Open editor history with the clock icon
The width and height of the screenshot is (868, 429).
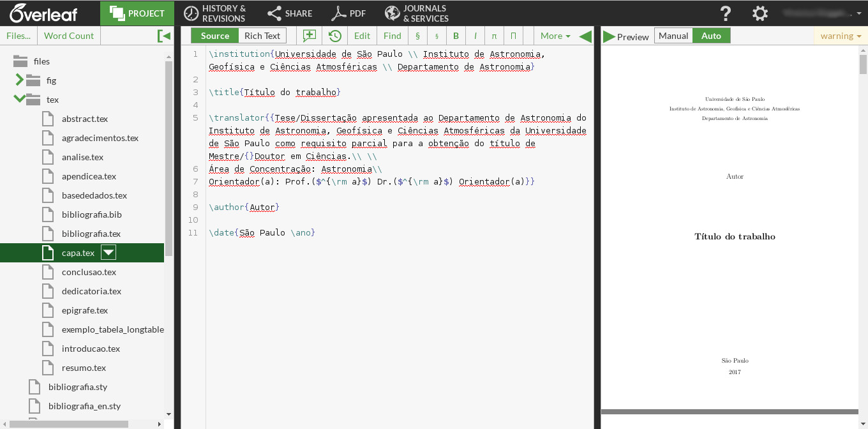[x=335, y=36]
